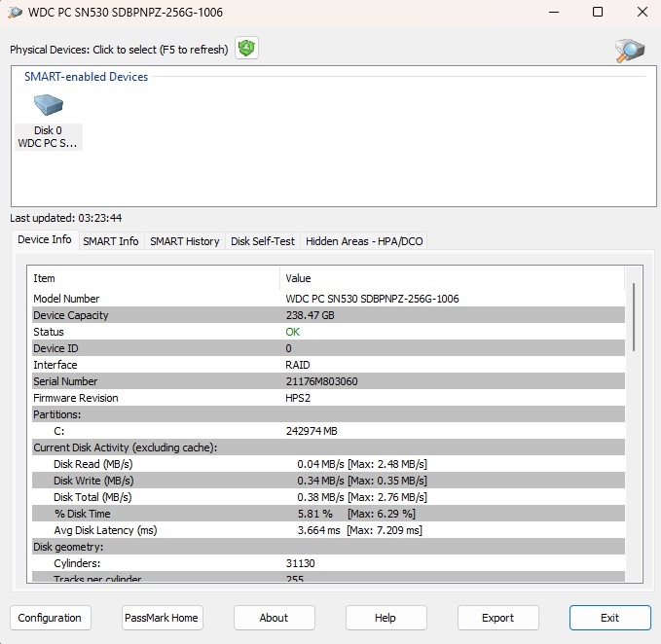Click the green shield refresh icon
Image resolution: width=661 pixels, height=644 pixels.
[x=247, y=49]
